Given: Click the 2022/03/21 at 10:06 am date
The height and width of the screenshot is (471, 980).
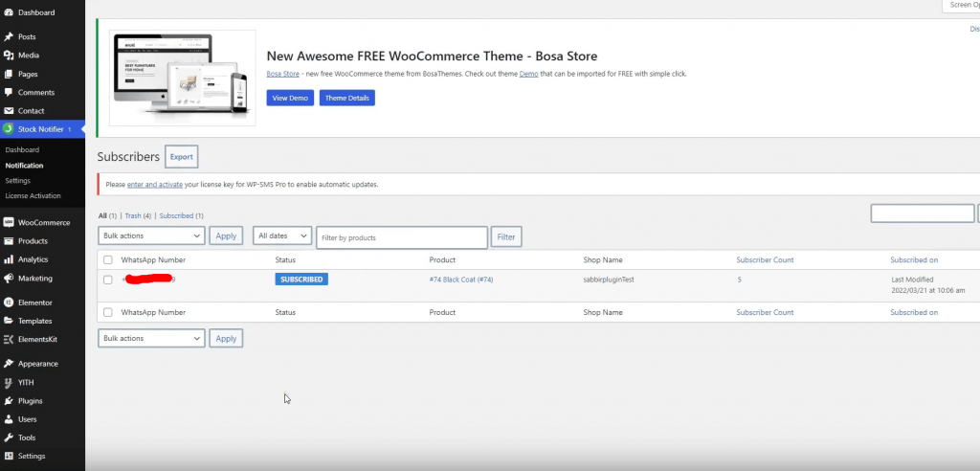Looking at the screenshot, I should (928, 291).
